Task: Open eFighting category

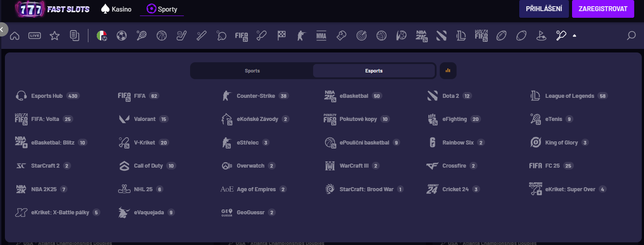Action: pyautogui.click(x=454, y=119)
